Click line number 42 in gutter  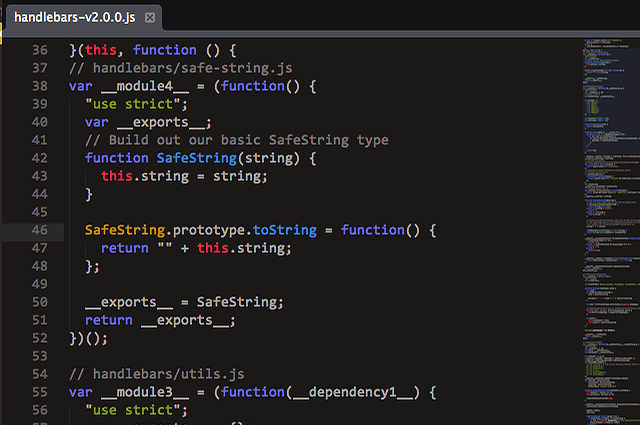tap(40, 158)
